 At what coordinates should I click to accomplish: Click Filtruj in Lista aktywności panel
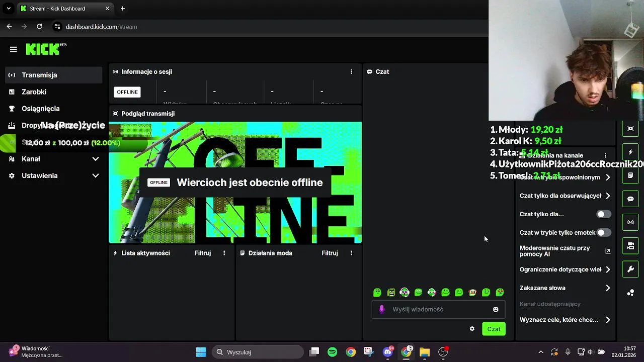coord(203,253)
